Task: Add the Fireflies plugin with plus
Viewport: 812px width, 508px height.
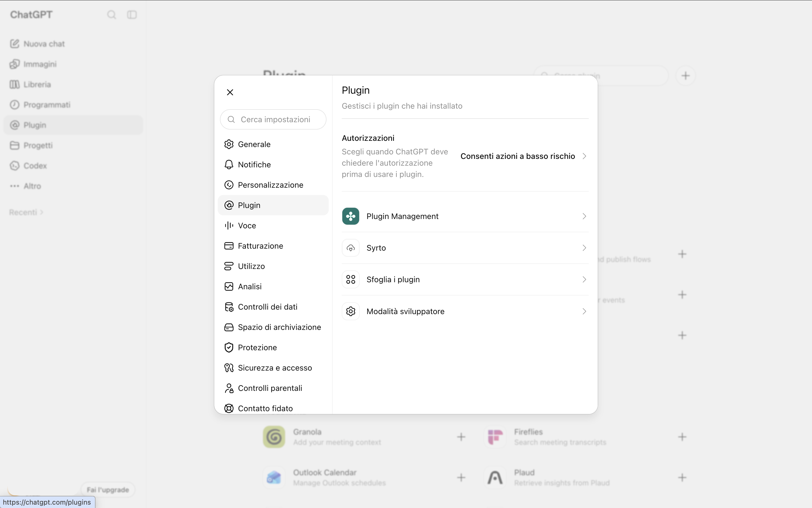Action: click(682, 437)
